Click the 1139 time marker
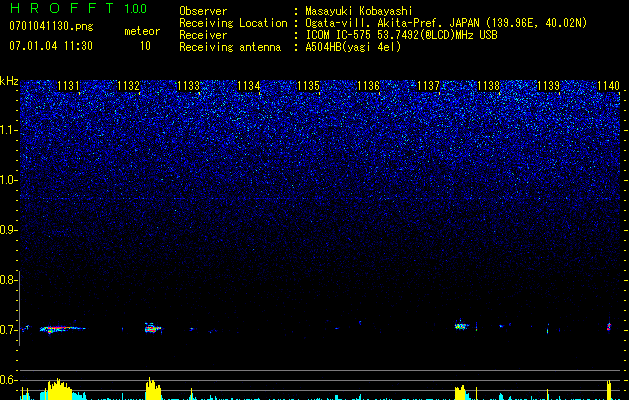Screen dimensions: 629x400 coord(549,86)
